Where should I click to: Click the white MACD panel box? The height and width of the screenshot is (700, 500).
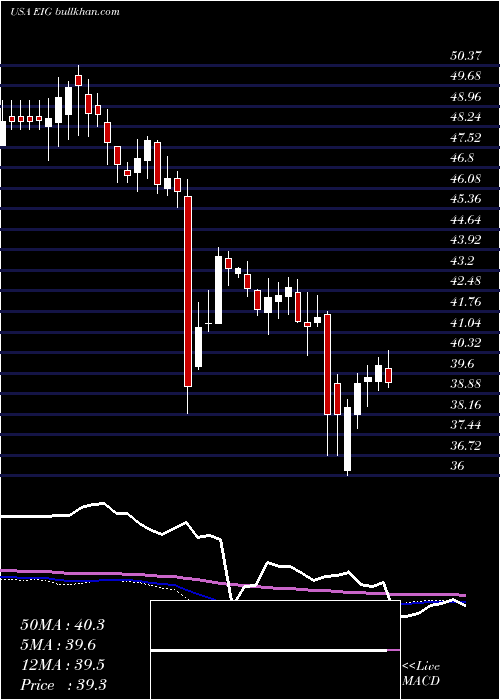275,650
